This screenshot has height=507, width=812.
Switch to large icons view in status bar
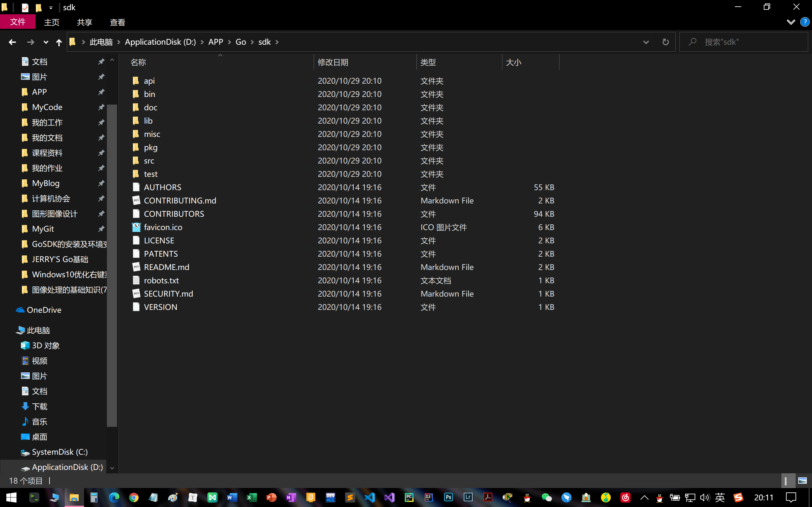pos(802,480)
